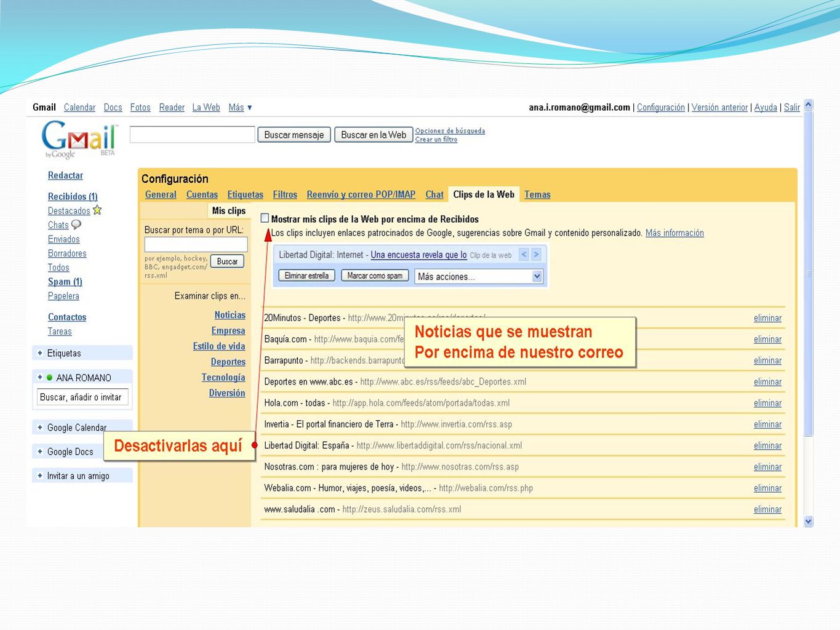Click eliminar for Hola.com - todas clip
The height and width of the screenshot is (630, 840).
click(x=767, y=403)
